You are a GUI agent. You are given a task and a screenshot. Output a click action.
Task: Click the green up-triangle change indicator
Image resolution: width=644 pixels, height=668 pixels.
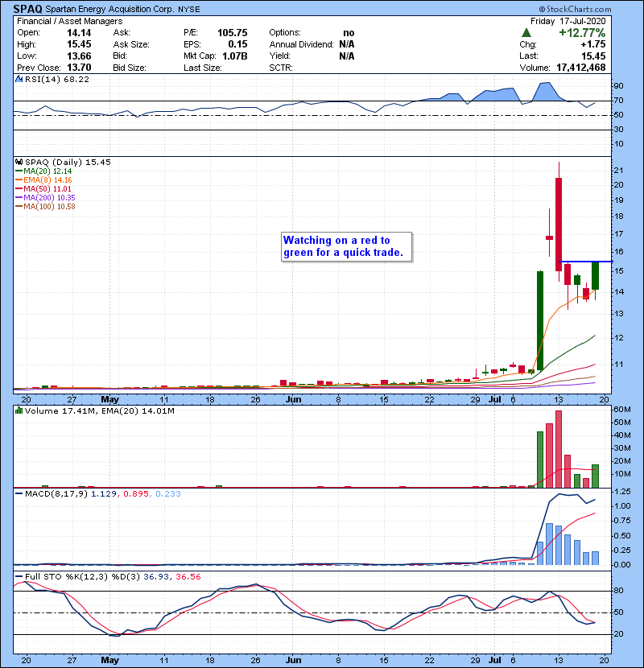(526, 32)
